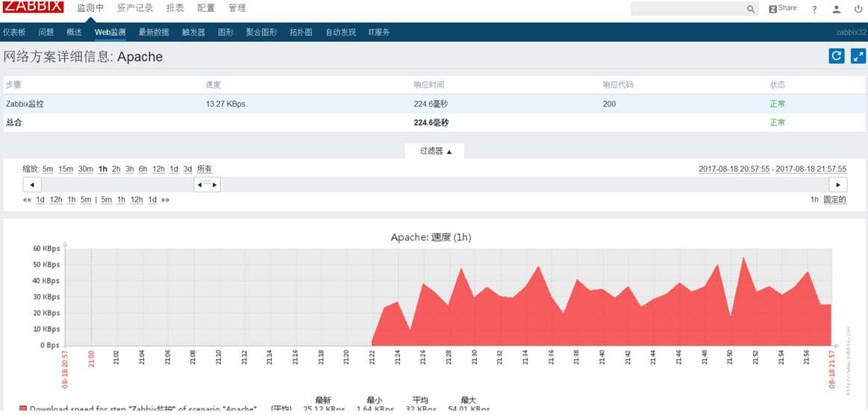Click the left scroll arrow of timeline

32,184
